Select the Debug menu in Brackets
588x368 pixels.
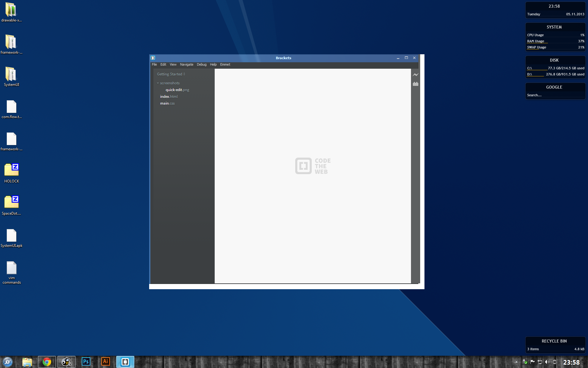pyautogui.click(x=202, y=64)
